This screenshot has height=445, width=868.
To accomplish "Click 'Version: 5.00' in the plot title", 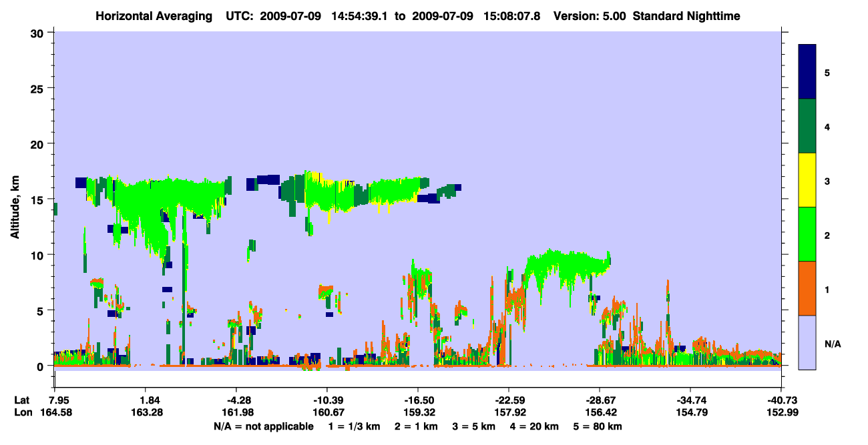I will point(590,16).
